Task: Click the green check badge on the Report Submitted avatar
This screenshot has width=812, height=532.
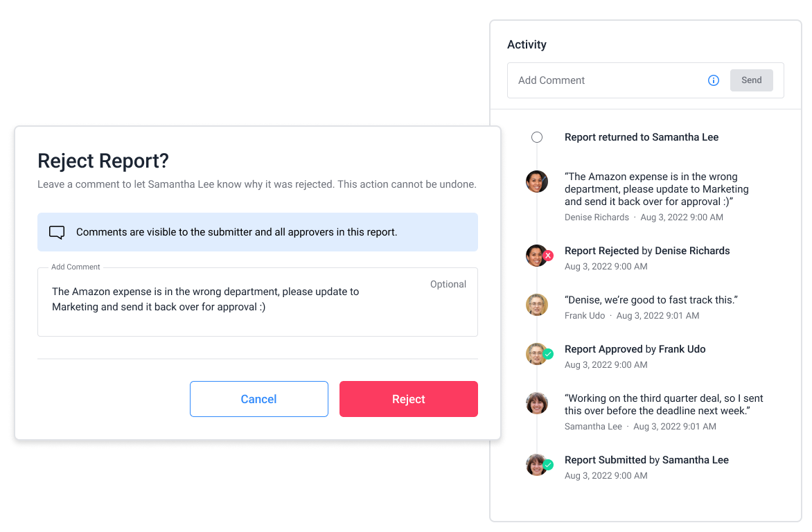Action: click(x=548, y=465)
